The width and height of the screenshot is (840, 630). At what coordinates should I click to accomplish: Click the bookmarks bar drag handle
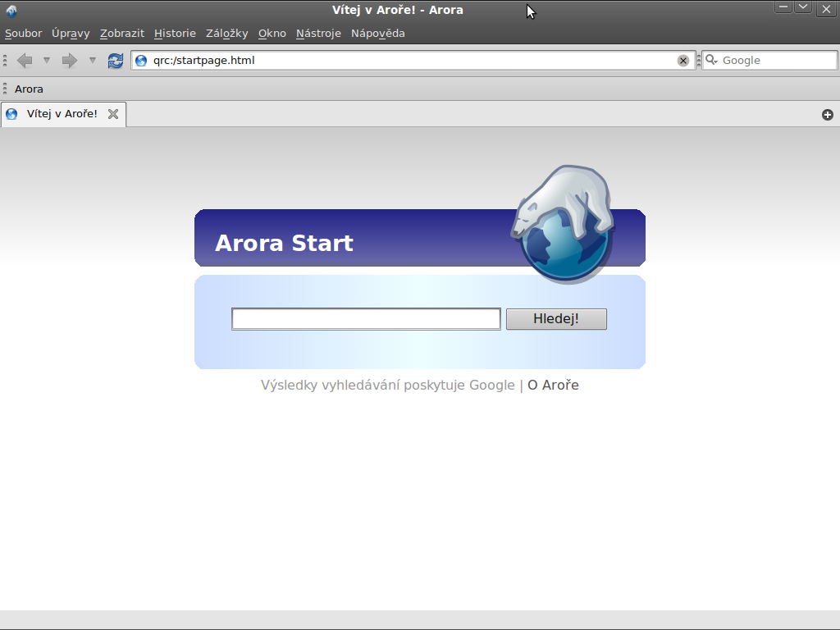click(5, 89)
